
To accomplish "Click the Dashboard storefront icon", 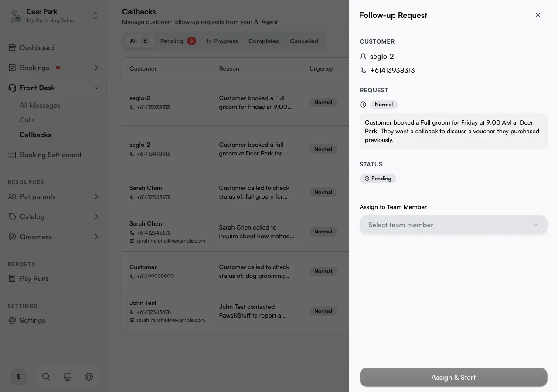I will (12, 47).
